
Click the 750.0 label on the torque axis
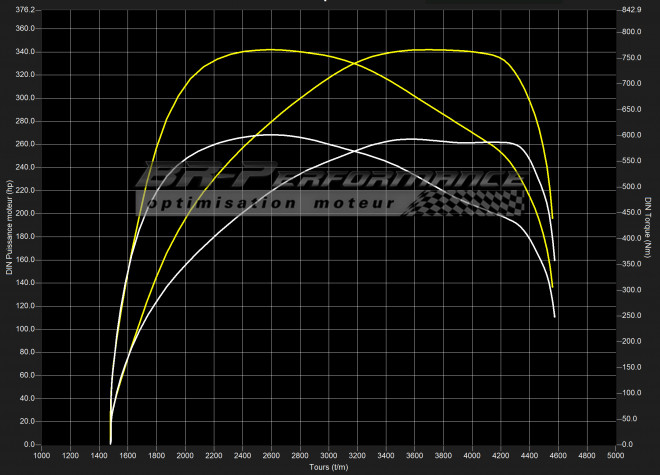pyautogui.click(x=631, y=58)
